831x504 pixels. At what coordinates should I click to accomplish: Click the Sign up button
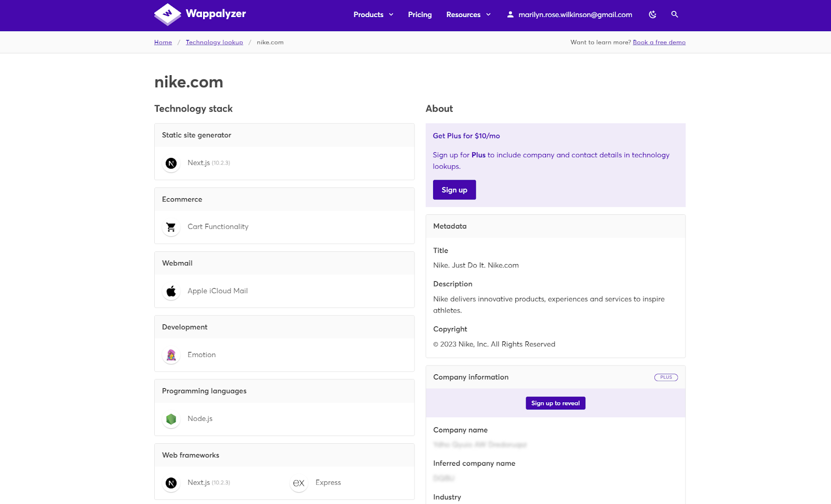pos(454,189)
